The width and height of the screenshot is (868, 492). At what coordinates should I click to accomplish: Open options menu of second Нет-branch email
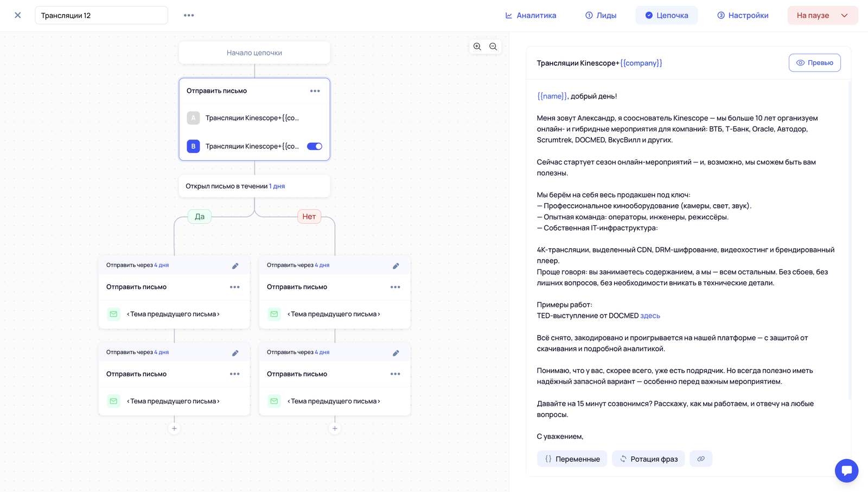[395, 374]
